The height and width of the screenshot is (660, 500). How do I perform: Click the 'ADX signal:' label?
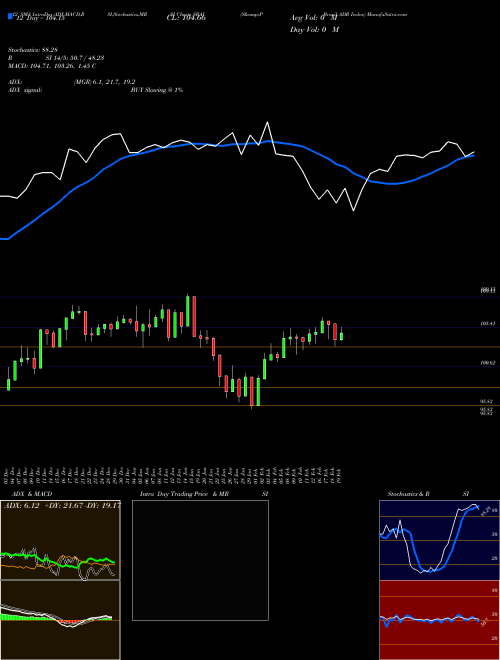point(25,90)
